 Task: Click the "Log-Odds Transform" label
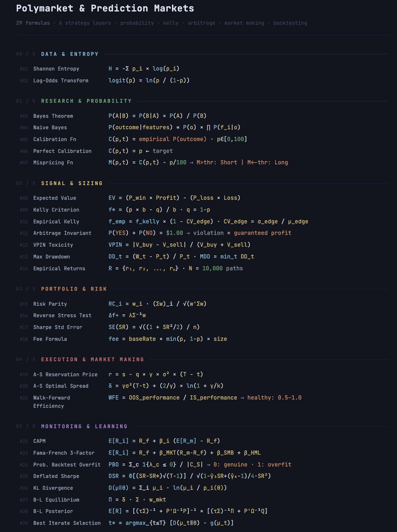point(61,80)
